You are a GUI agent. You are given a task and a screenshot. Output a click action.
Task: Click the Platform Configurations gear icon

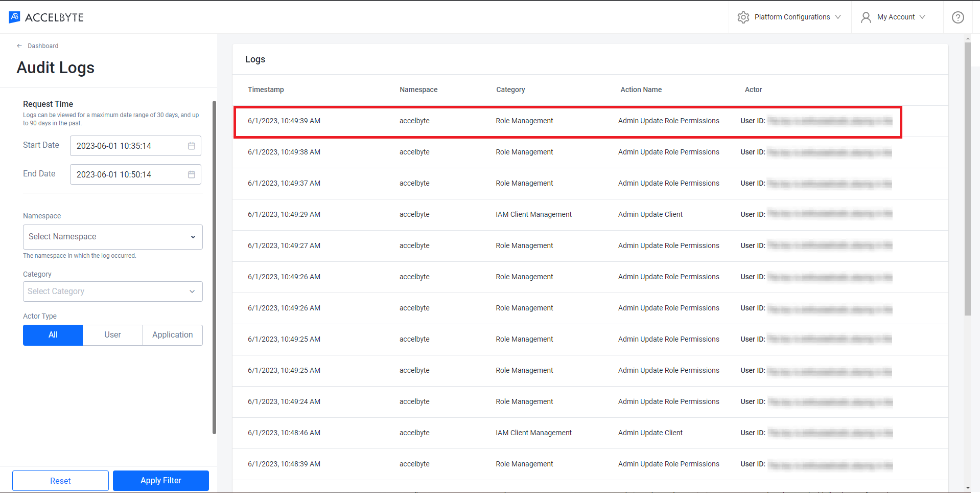click(x=743, y=17)
